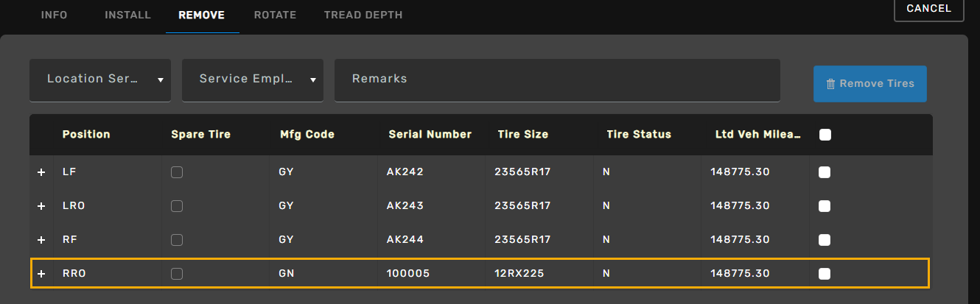The width and height of the screenshot is (980, 304).
Task: Click into the Remarks field
Action: 557,79
